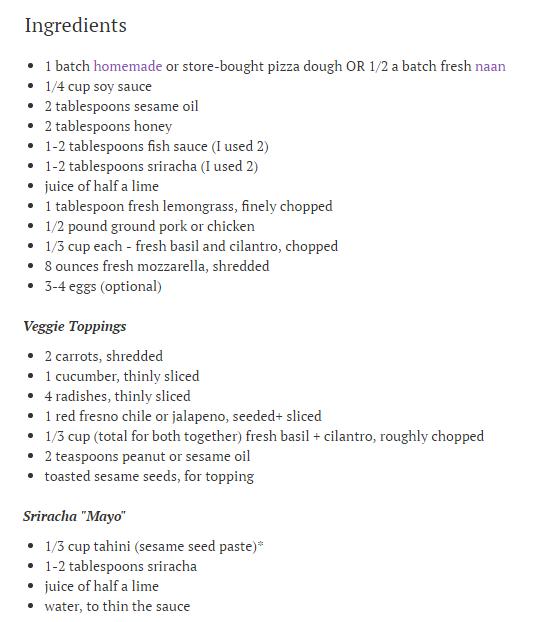Click the Ingredients heading
The image size is (552, 622).
pyautogui.click(x=76, y=26)
